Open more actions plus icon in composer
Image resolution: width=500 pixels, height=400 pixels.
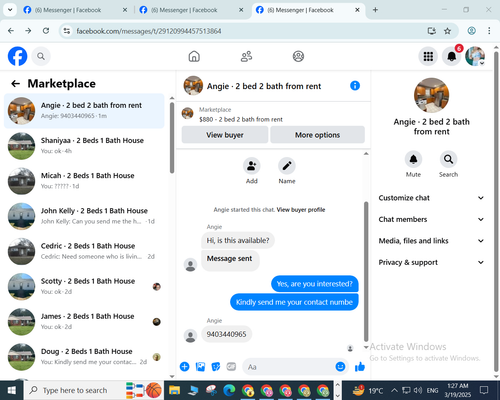(x=184, y=367)
